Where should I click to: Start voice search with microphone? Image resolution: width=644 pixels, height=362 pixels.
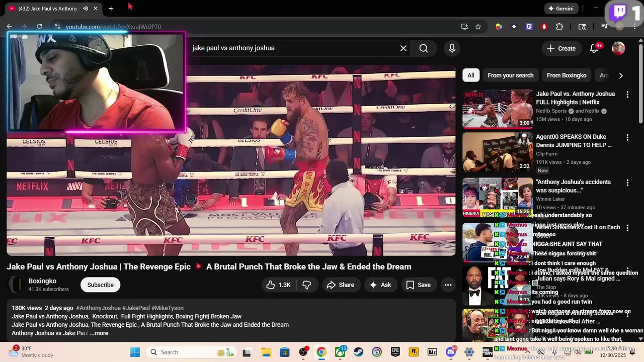452,48
